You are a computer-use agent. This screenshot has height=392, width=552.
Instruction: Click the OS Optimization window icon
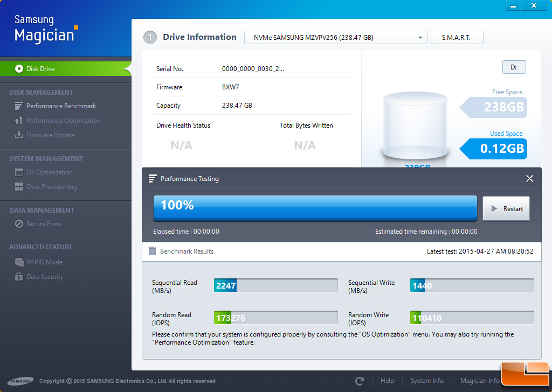click(19, 172)
